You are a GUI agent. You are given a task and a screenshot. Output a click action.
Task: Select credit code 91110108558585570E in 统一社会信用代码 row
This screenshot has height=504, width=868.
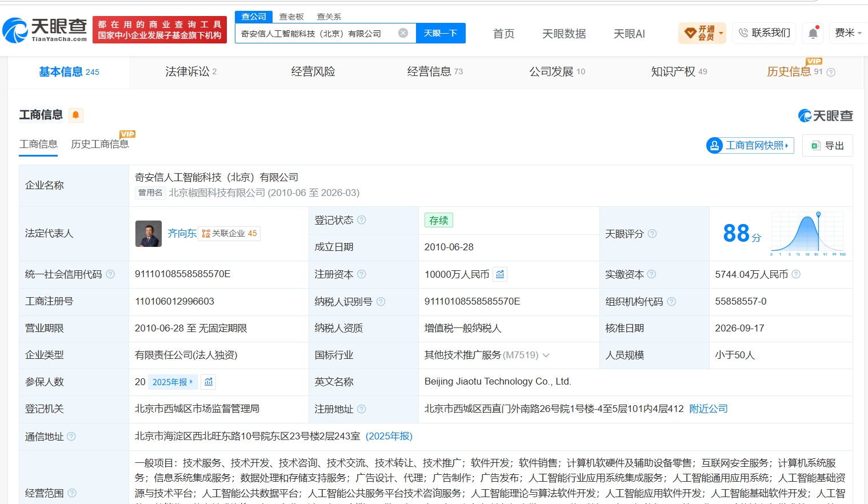point(183,274)
